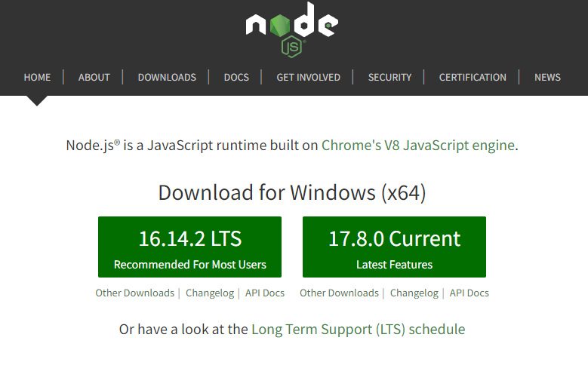The width and height of the screenshot is (588, 365).
Task: Go to the HOME menu item
Action: click(x=37, y=77)
